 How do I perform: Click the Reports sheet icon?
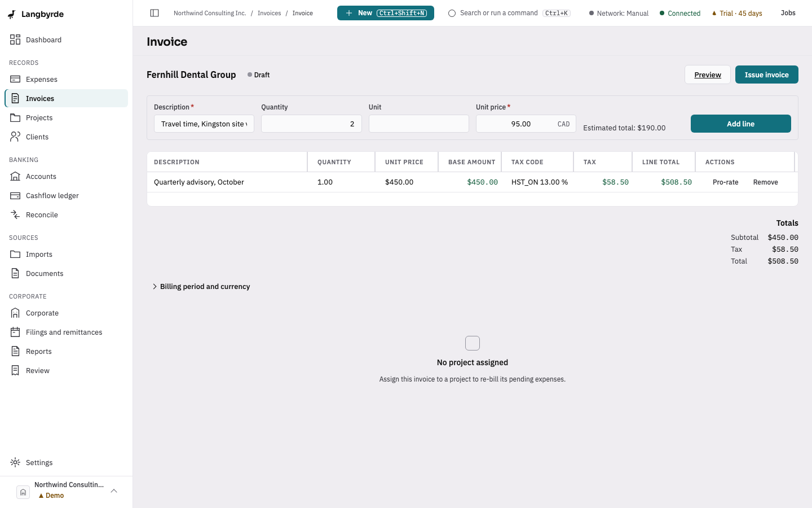pyautogui.click(x=15, y=351)
